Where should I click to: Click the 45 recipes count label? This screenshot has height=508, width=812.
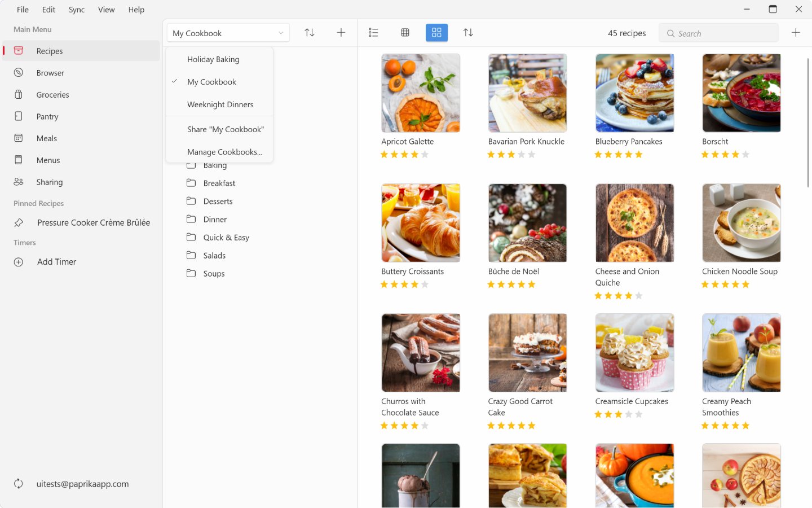point(627,33)
